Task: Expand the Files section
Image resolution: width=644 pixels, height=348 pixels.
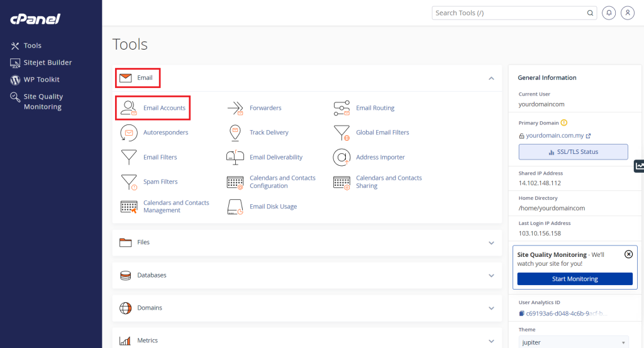Action: [491, 242]
